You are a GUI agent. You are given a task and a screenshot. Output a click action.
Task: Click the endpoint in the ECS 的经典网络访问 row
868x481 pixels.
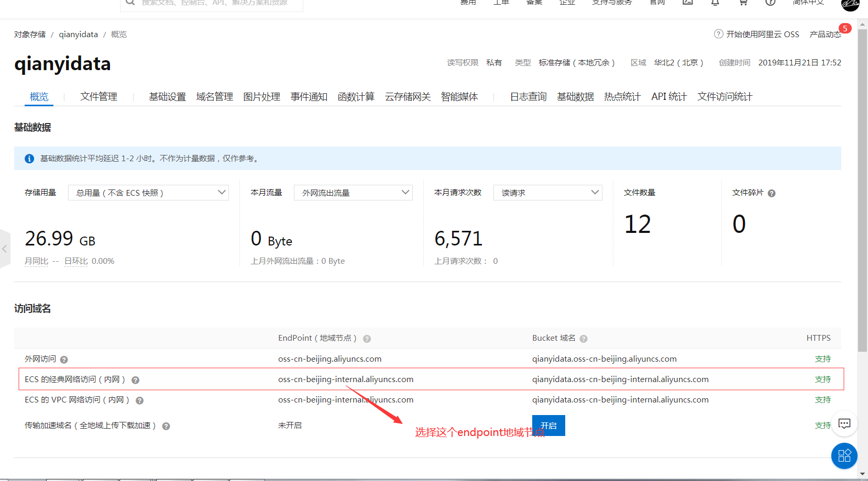346,379
